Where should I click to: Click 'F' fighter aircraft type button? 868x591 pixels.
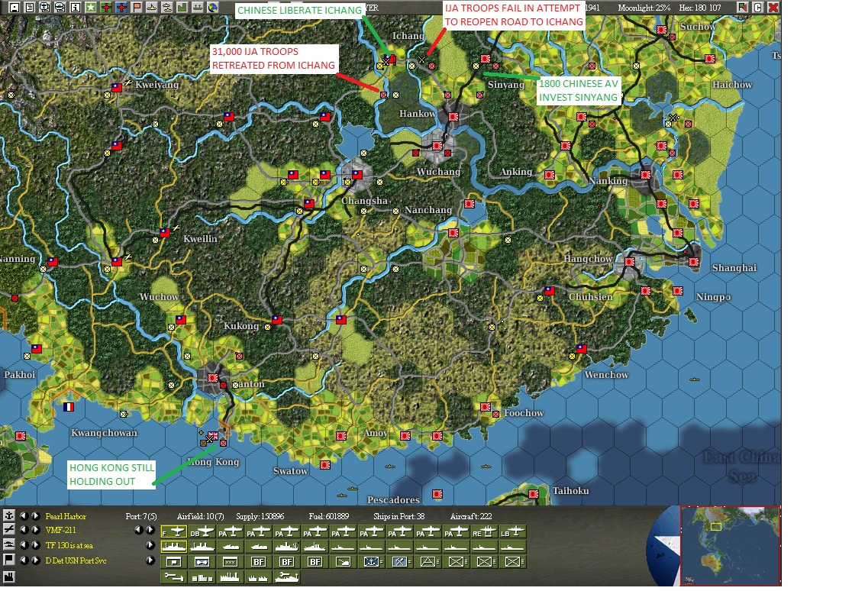tap(173, 532)
